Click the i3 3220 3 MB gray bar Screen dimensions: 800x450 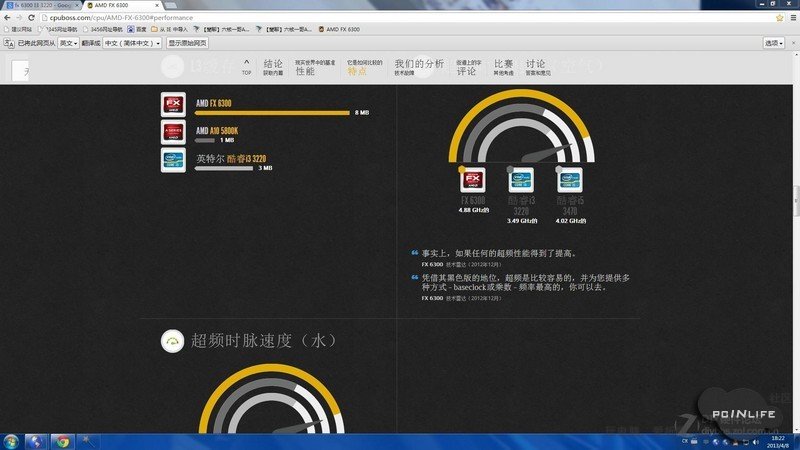pos(223,168)
